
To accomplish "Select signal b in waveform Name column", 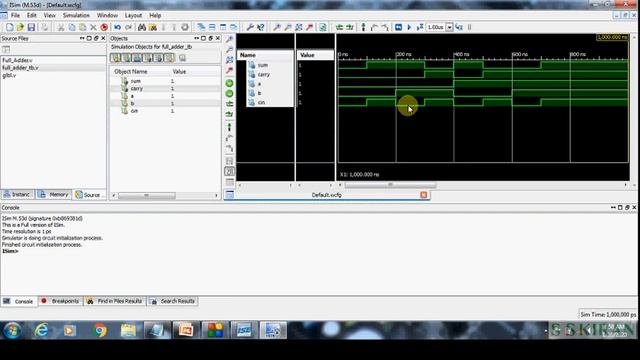I will (259, 93).
